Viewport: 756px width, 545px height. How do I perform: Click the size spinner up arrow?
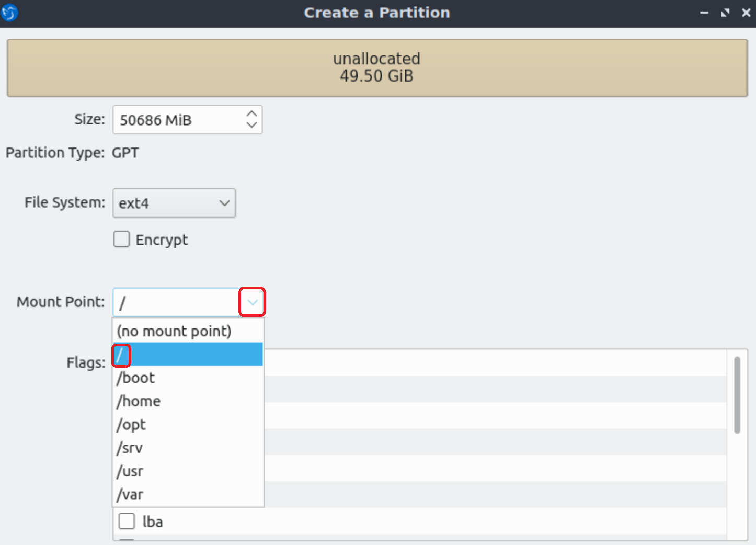point(251,113)
